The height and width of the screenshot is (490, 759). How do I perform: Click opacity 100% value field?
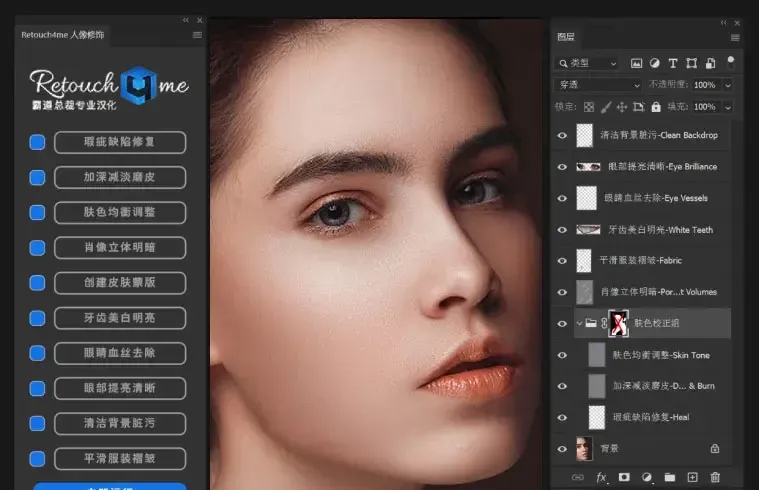tap(705, 85)
